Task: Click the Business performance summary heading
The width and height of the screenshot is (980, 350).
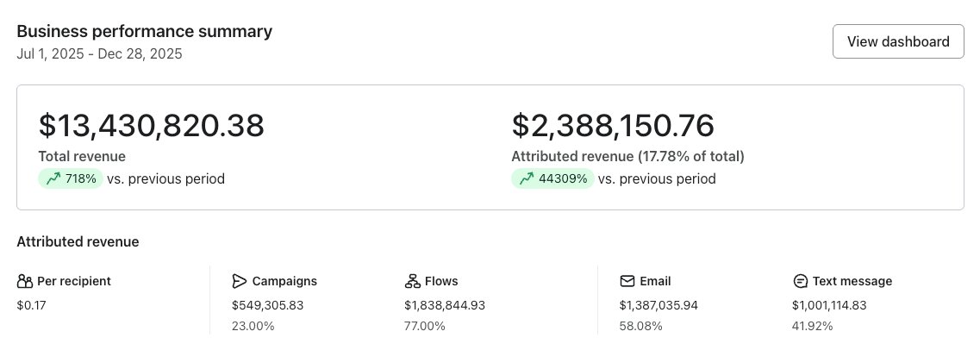Action: 145,32
